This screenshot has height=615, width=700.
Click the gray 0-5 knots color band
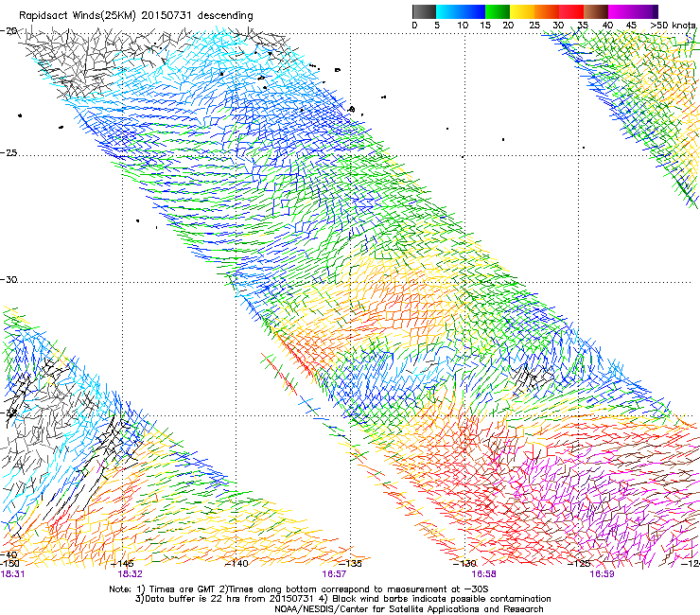coord(424,11)
